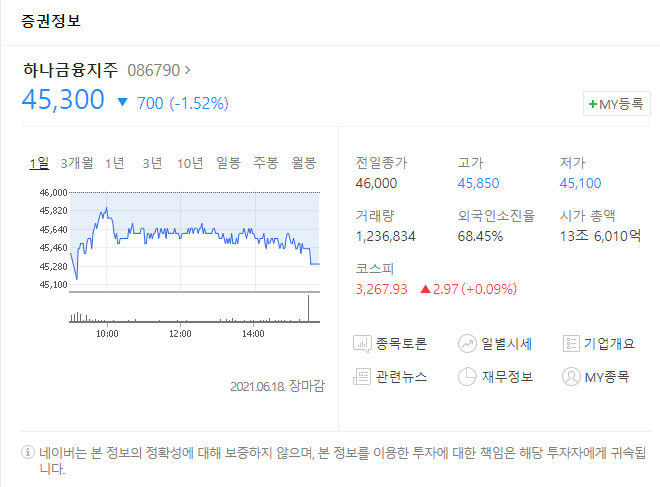Open the 하나금융지주 stock name link

click(70, 70)
